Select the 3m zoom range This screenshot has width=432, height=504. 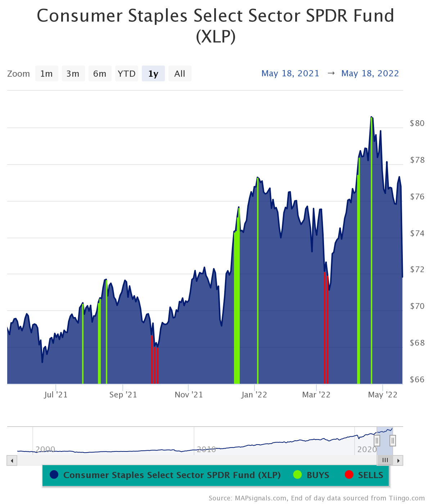click(x=73, y=73)
